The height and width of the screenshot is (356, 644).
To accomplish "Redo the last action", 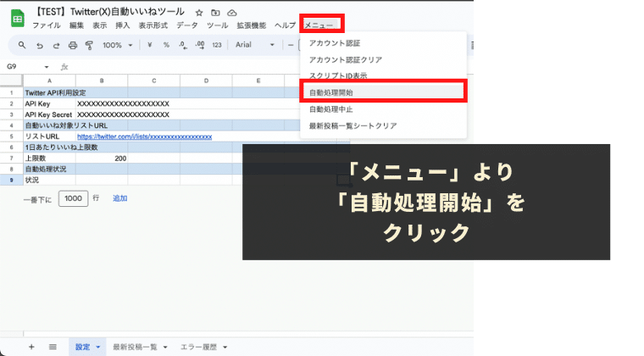I will pos(56,45).
